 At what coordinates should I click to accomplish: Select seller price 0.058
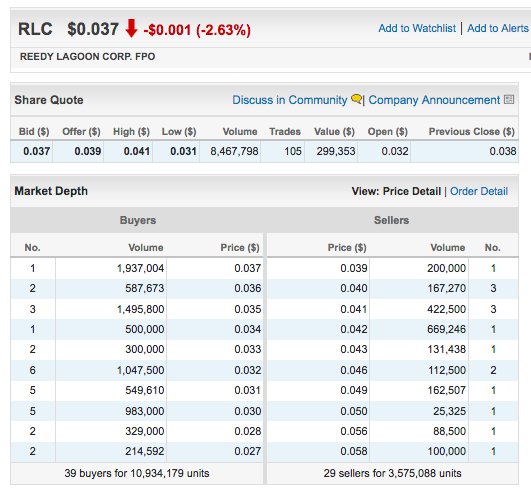coord(354,451)
